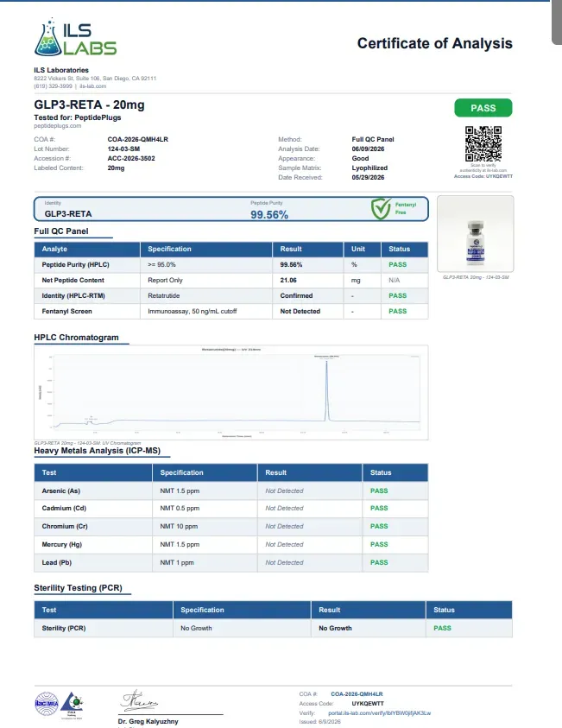This screenshot has width=562, height=728.
Task: Click the HPLC chromatogram main peak
Action: 326,390
